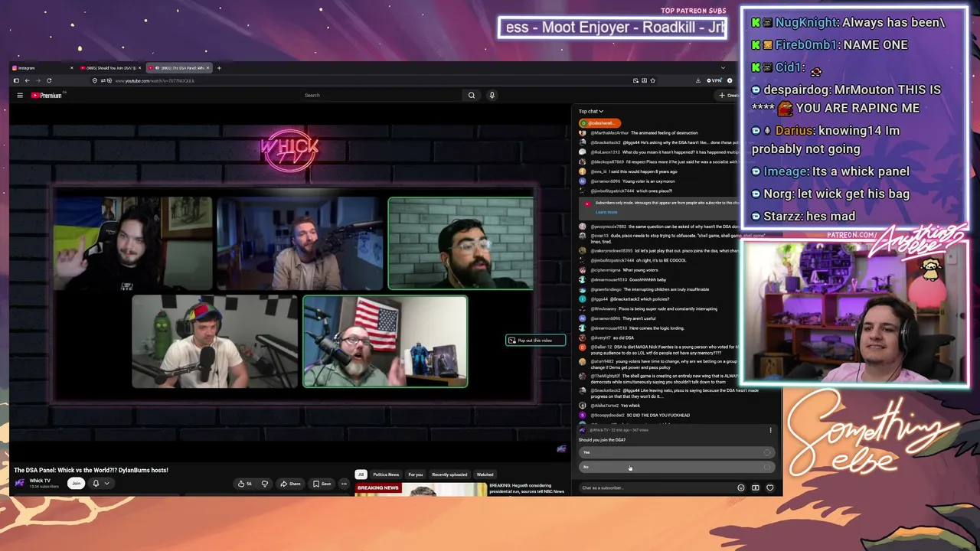
Task: Go back using the browser back arrow
Action: pos(27,80)
